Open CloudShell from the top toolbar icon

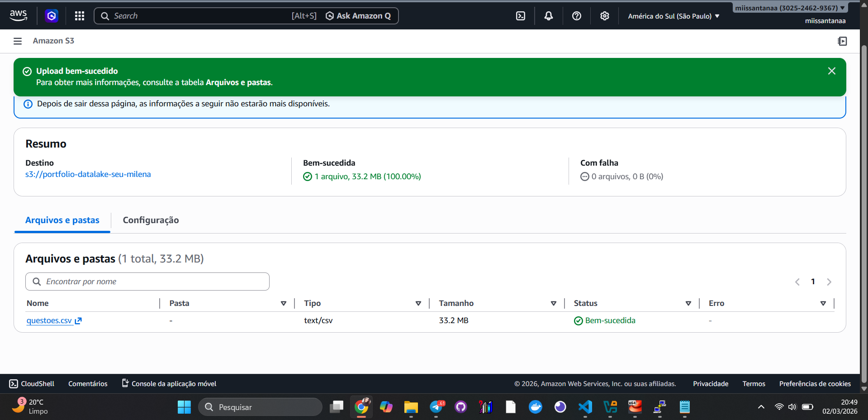click(x=521, y=15)
